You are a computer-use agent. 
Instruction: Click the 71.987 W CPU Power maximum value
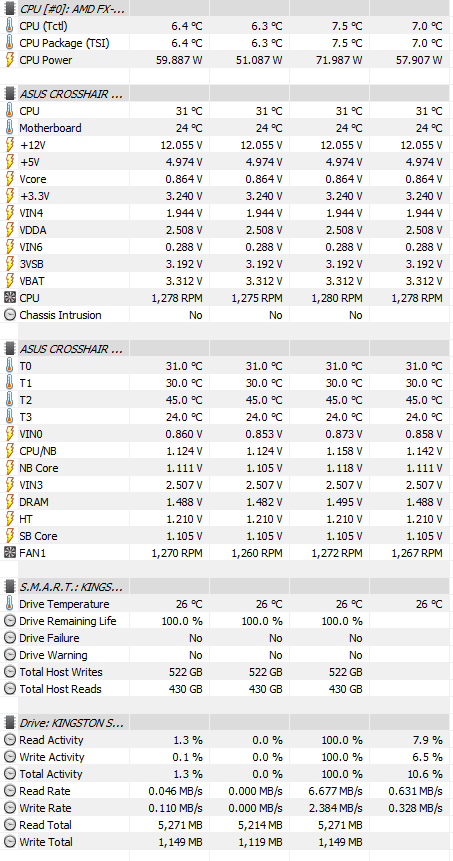(x=336, y=60)
